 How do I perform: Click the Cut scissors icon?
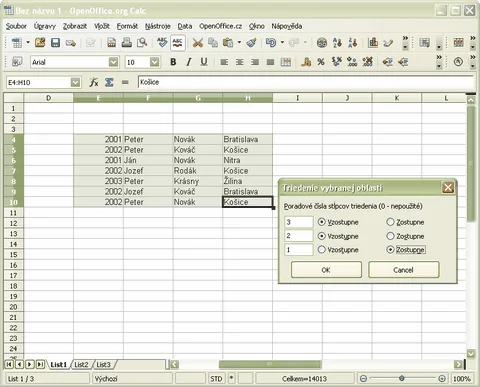point(198,43)
